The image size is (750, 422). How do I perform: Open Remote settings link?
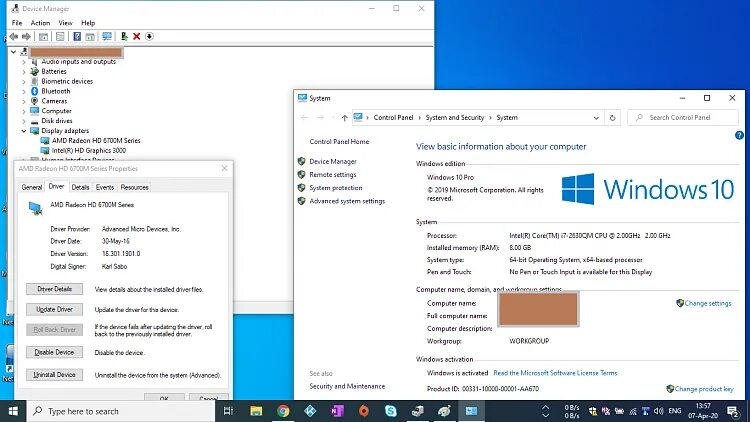333,175
